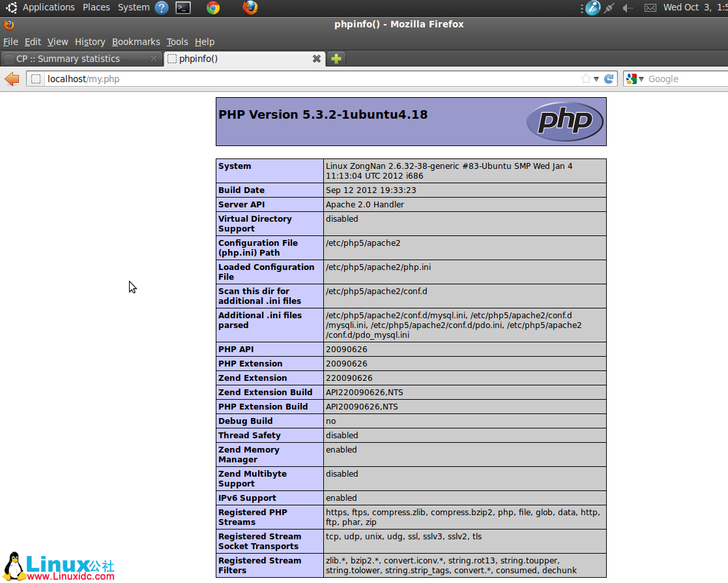Open the Applications menu in top panel
This screenshot has height=583, width=728.
click(49, 7)
